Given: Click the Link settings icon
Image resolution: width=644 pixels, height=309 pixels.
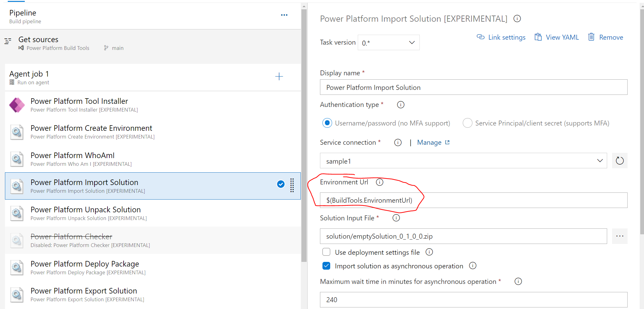Looking at the screenshot, I should (480, 37).
